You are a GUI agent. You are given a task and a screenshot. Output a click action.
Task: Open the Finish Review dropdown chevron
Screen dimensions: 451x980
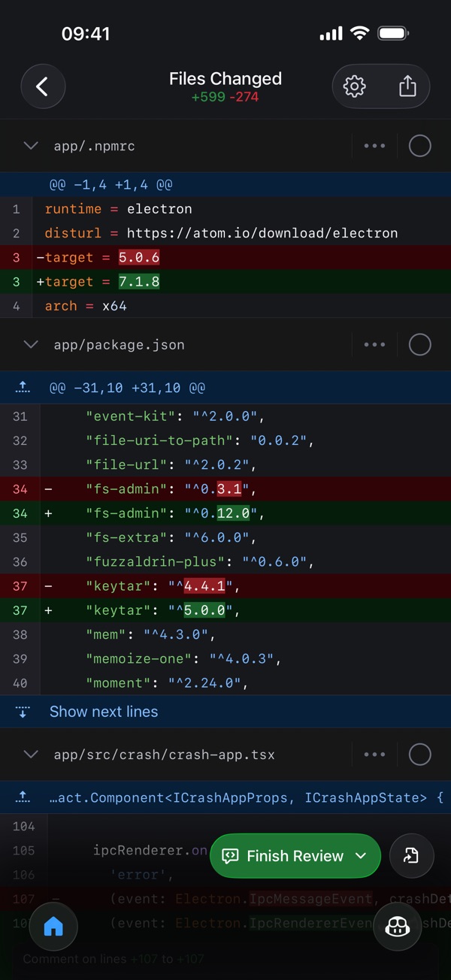point(361,855)
